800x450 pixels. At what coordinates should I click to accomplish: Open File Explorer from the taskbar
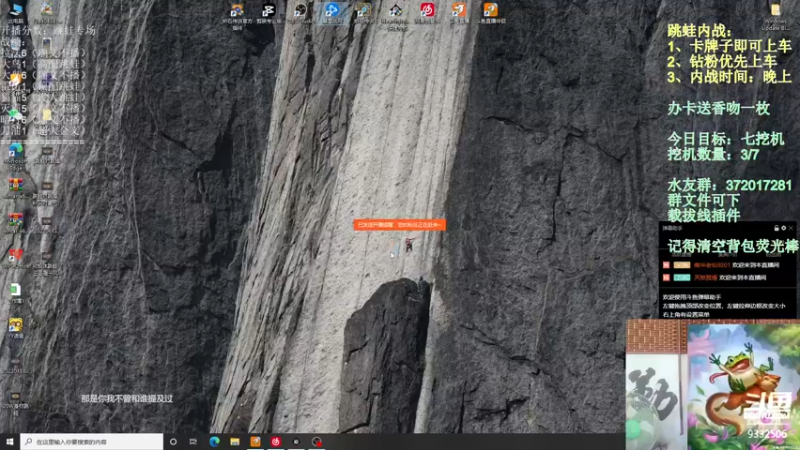pyautogui.click(x=235, y=441)
